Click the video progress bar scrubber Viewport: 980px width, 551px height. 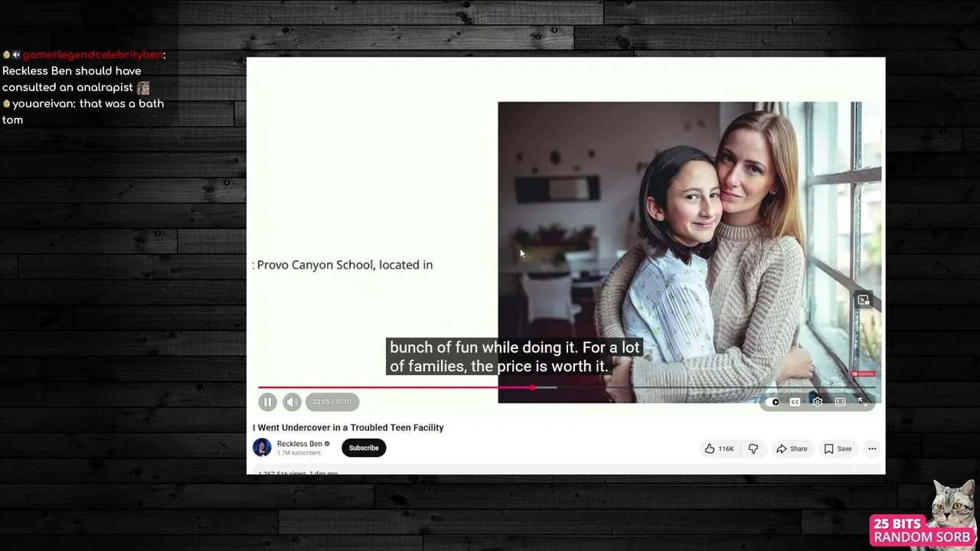point(533,387)
